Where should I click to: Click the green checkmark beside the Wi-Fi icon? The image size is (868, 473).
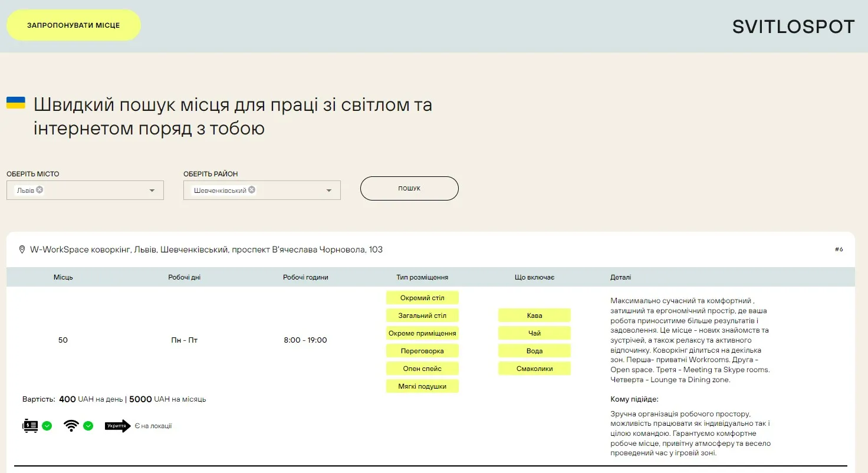point(88,425)
